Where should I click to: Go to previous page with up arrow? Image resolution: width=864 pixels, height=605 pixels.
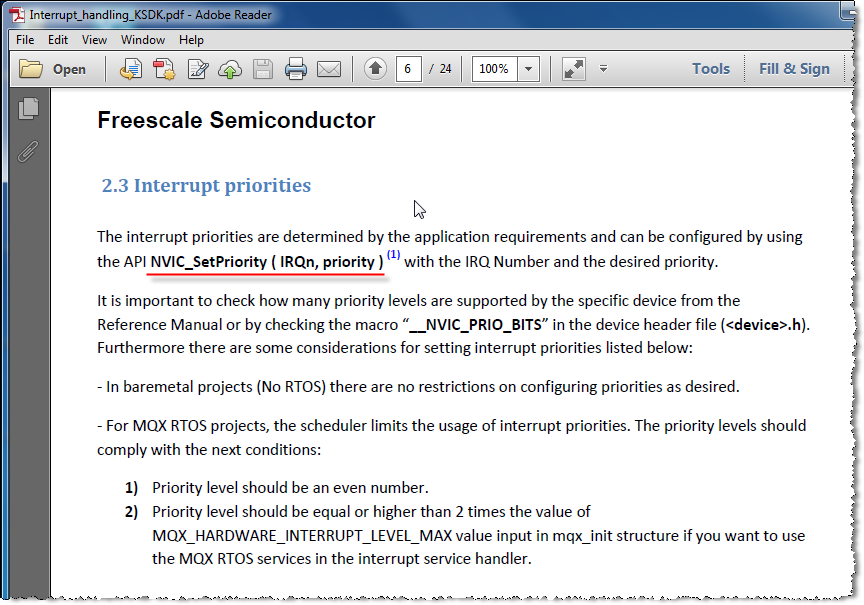(x=375, y=69)
